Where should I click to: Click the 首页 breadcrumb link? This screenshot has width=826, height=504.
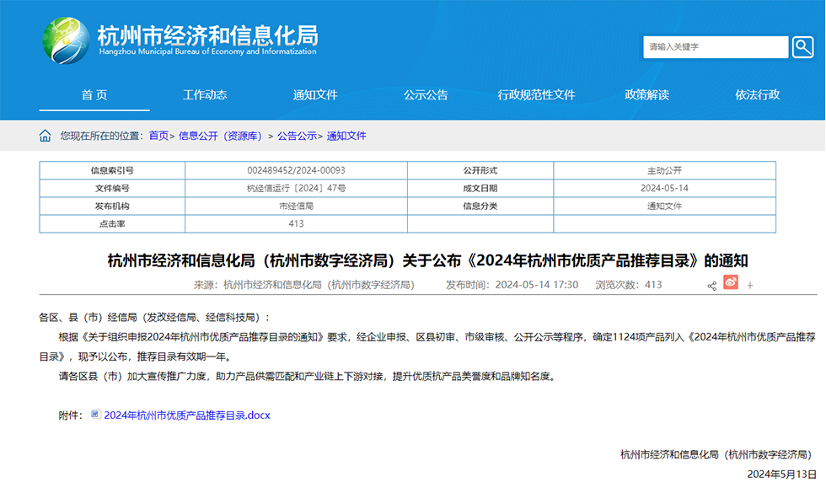(x=158, y=136)
